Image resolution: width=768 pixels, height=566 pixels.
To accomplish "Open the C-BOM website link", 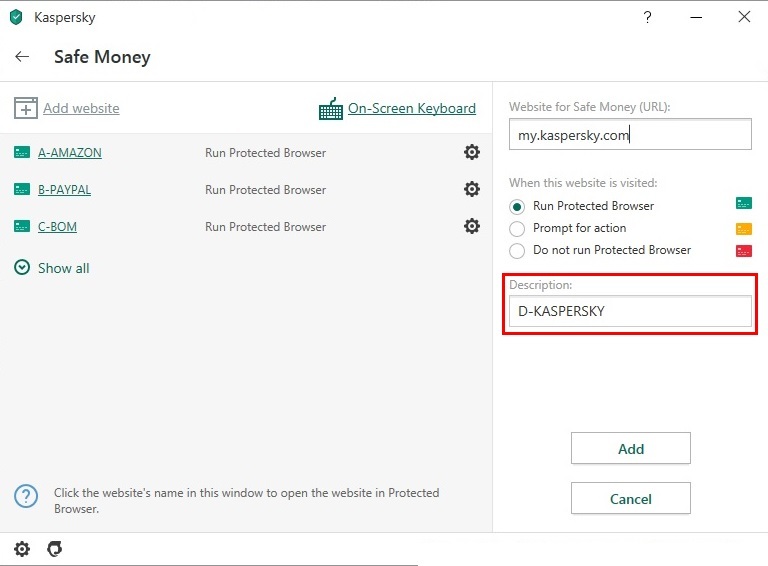I will (x=57, y=227).
